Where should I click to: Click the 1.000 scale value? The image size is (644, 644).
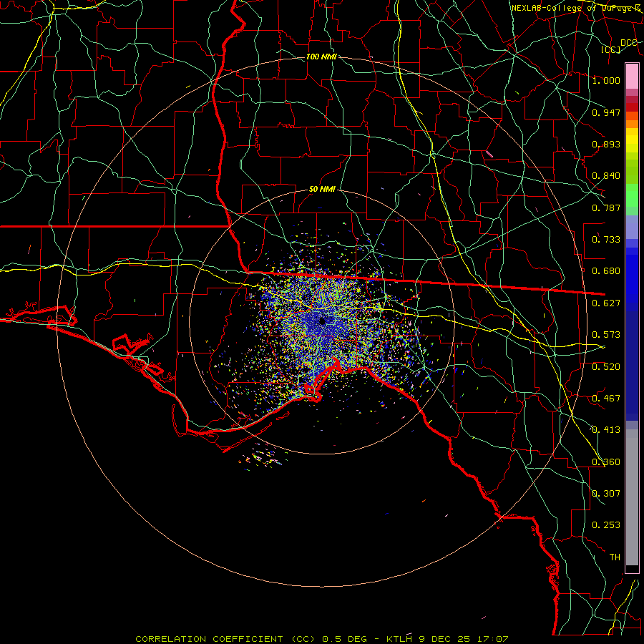[606, 80]
